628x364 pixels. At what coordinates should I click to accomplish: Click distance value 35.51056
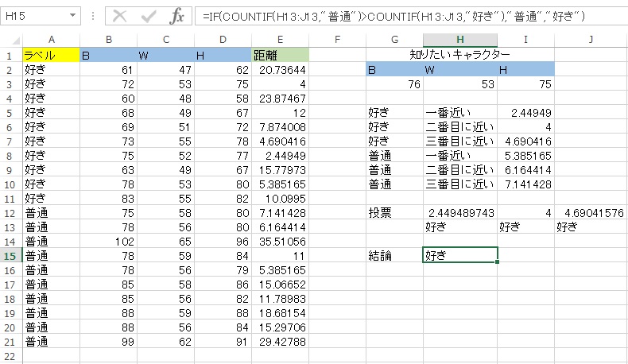(x=280, y=242)
